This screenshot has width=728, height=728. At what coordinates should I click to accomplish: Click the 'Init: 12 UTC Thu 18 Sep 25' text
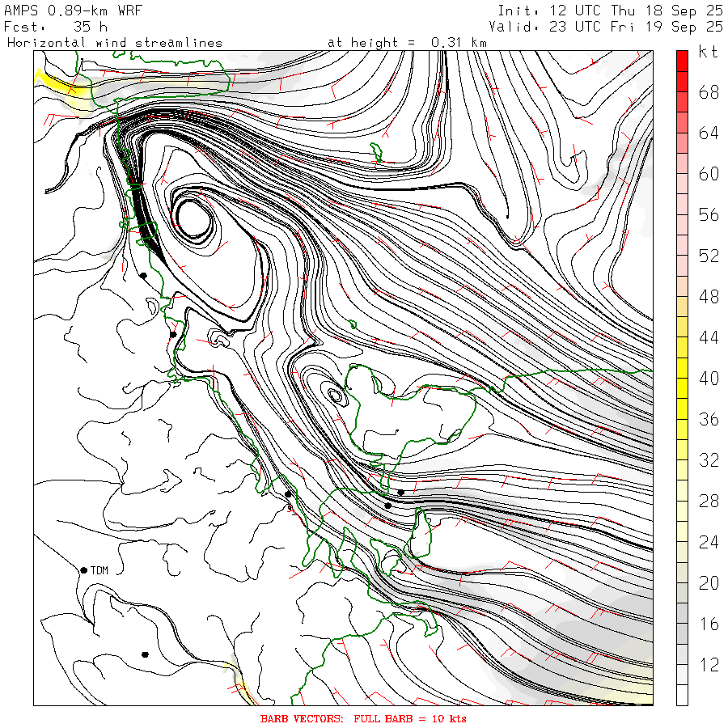(610, 10)
